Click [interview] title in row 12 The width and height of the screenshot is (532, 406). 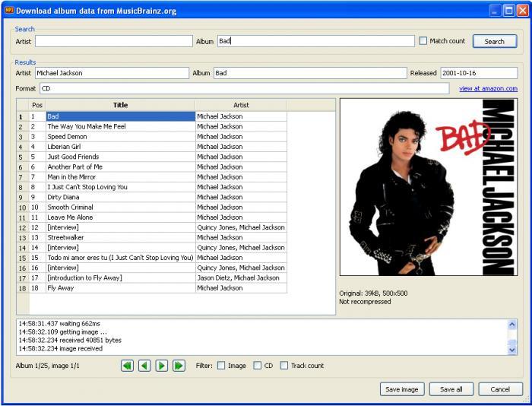point(120,227)
